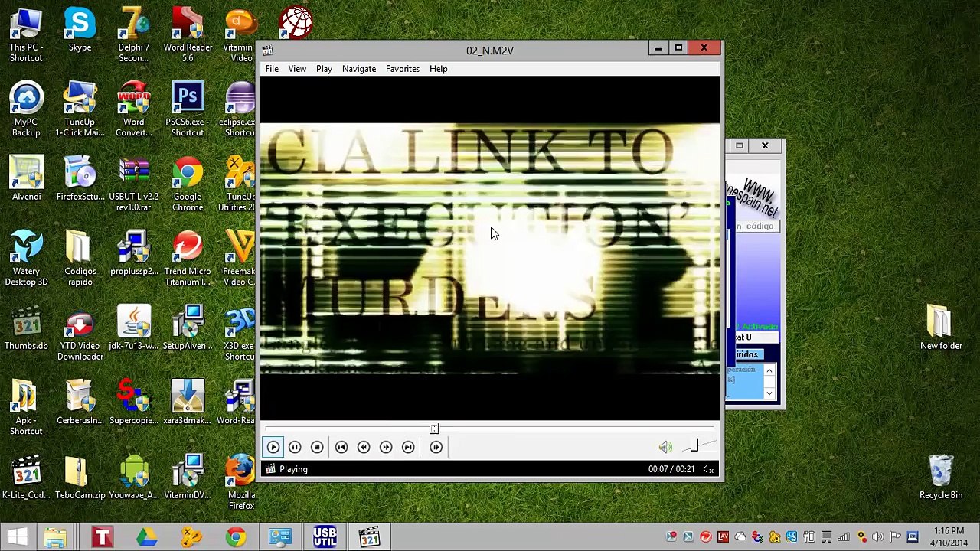Select the Word Reader 5.6 icon
Screen dimensions: 980x551
[188, 35]
